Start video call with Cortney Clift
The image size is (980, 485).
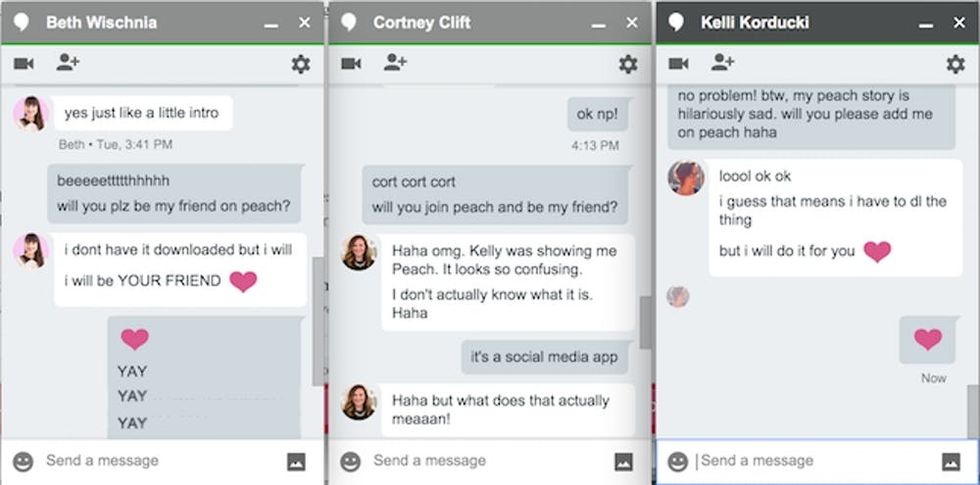click(x=351, y=64)
